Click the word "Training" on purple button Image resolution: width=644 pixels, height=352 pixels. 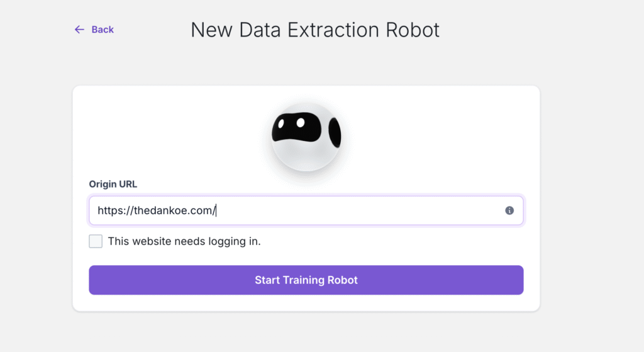306,280
